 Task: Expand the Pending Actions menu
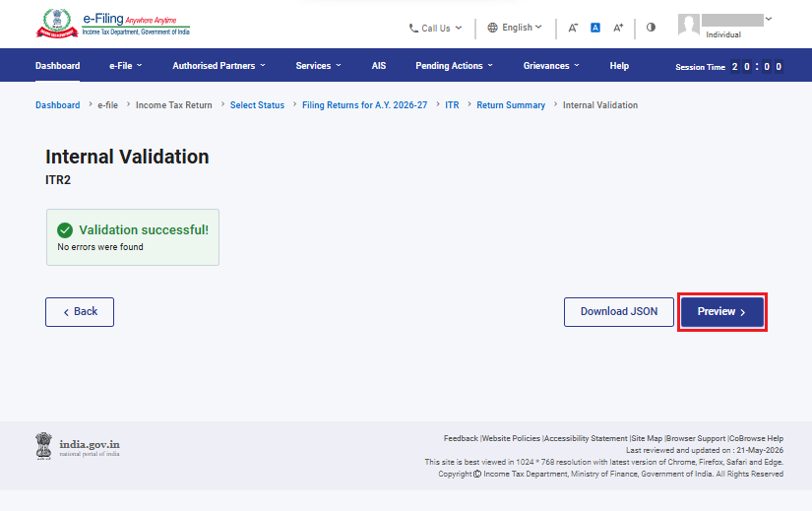(454, 66)
